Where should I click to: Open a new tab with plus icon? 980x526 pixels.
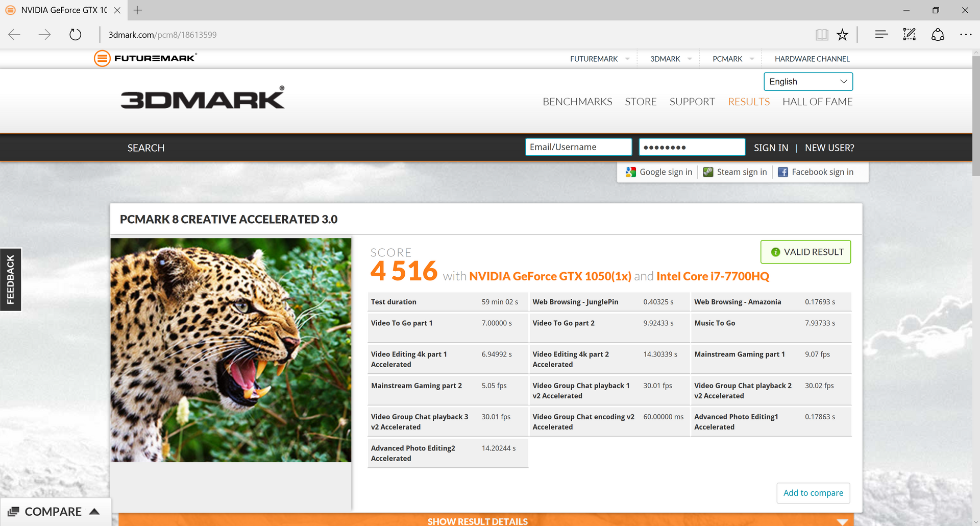138,10
